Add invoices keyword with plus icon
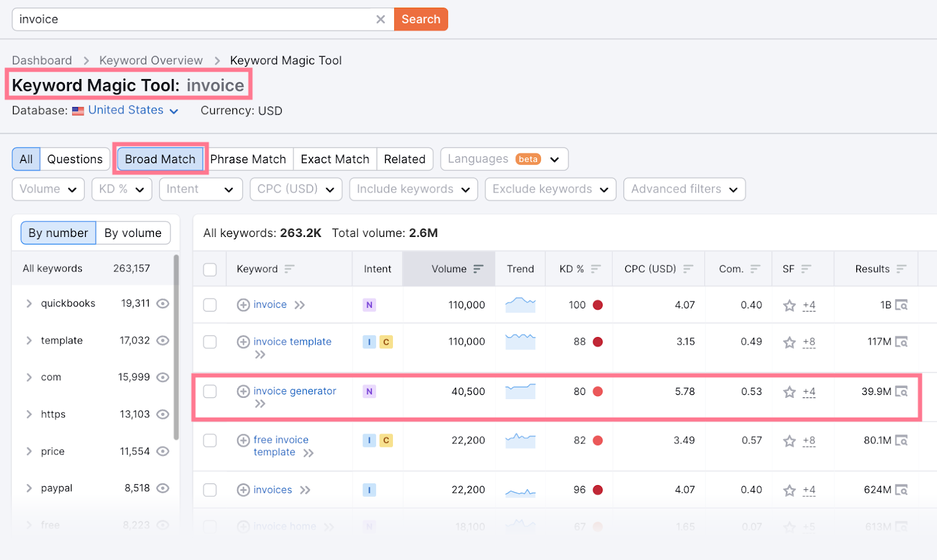 pos(243,490)
